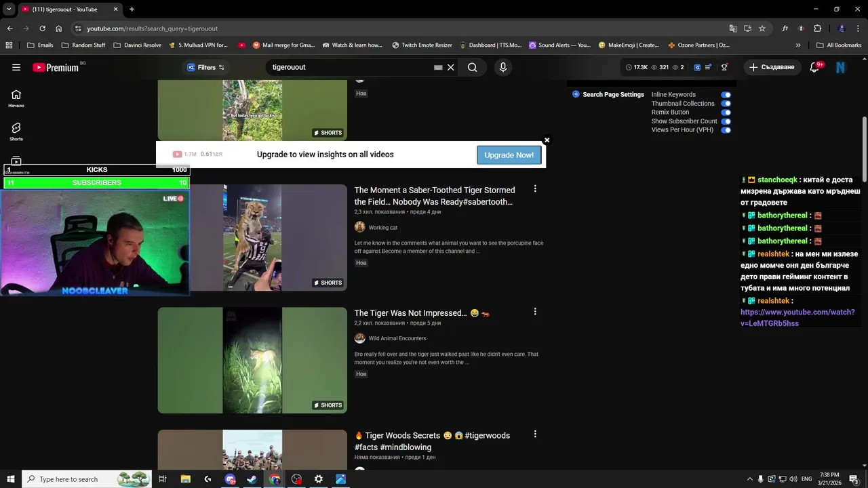Open the YouTube watch link in chat
The height and width of the screenshot is (488, 868).
click(x=797, y=318)
